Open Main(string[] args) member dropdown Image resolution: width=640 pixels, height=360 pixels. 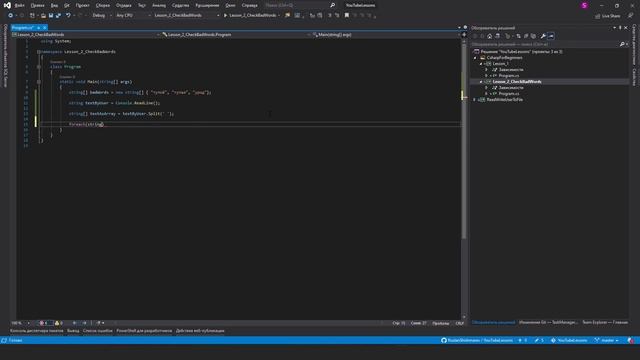[386, 35]
